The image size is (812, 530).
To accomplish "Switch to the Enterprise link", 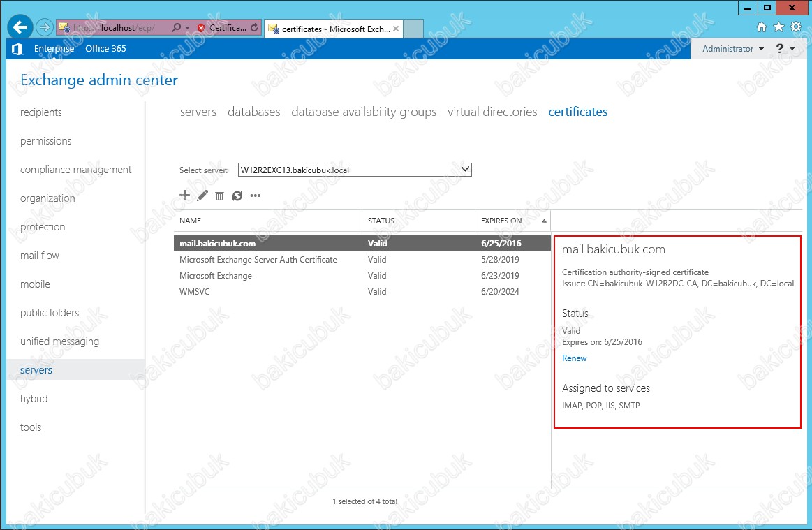I will (x=54, y=49).
